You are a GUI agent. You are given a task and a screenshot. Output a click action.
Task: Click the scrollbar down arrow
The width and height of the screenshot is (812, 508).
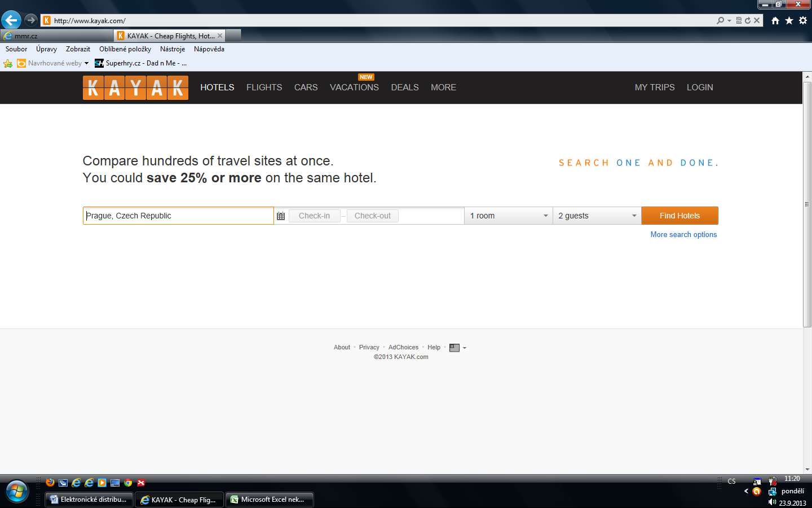(x=807, y=469)
